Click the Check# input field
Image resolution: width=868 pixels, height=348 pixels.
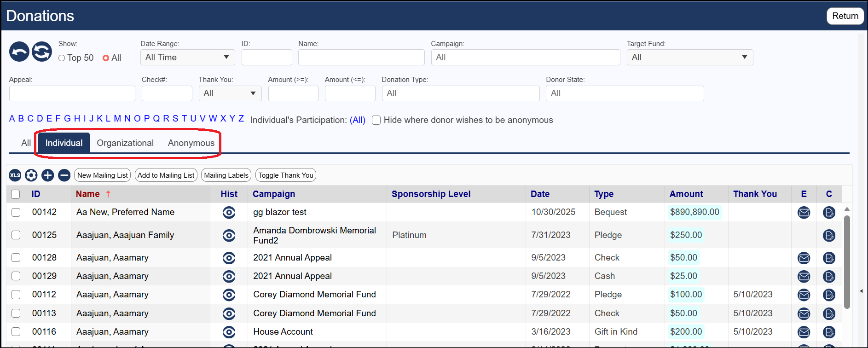pyautogui.click(x=167, y=93)
